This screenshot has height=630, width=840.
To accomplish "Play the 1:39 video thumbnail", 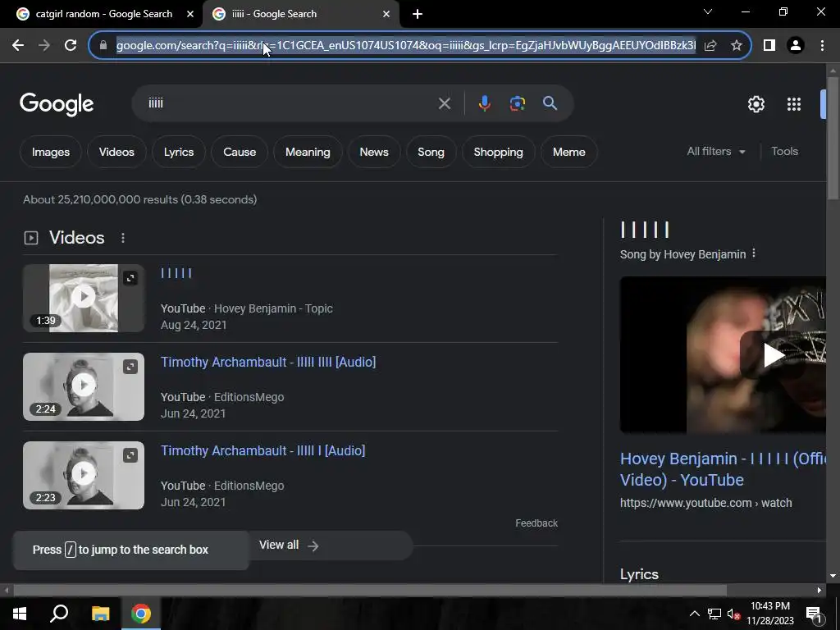I will (84, 299).
